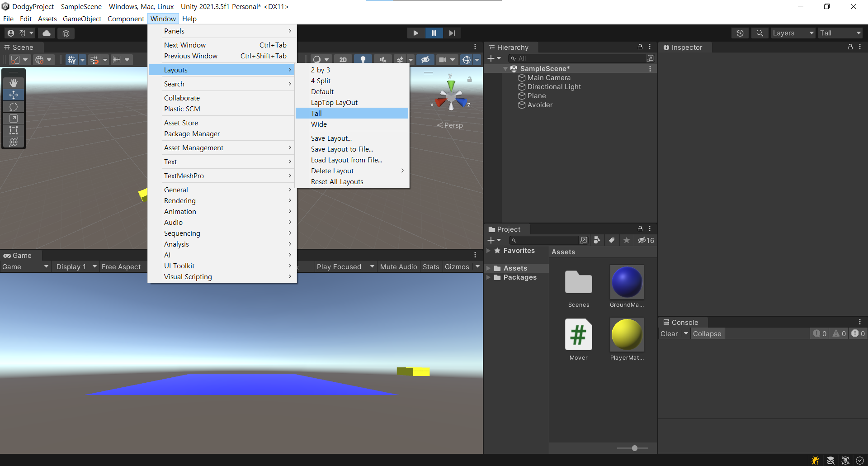
Task: Click the Project search field
Action: [x=544, y=240]
